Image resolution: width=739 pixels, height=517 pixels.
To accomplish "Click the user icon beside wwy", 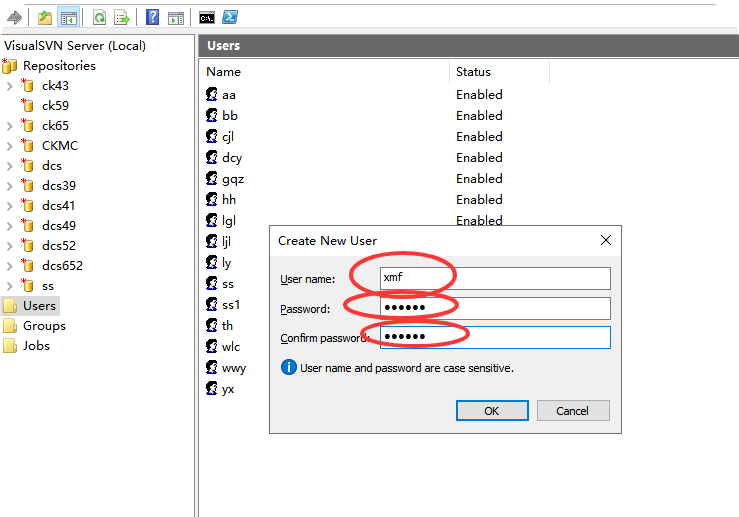I will pyautogui.click(x=212, y=367).
